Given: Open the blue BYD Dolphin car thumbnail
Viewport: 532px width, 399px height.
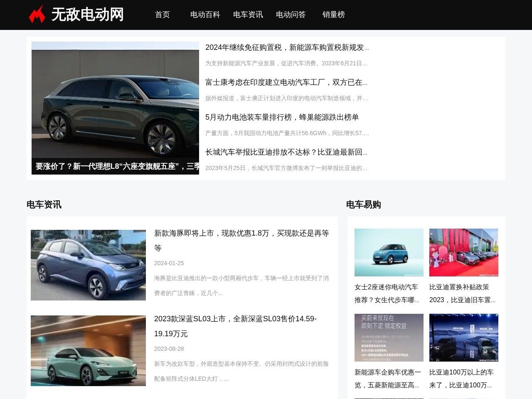Looking at the screenshot, I should click(88, 265).
